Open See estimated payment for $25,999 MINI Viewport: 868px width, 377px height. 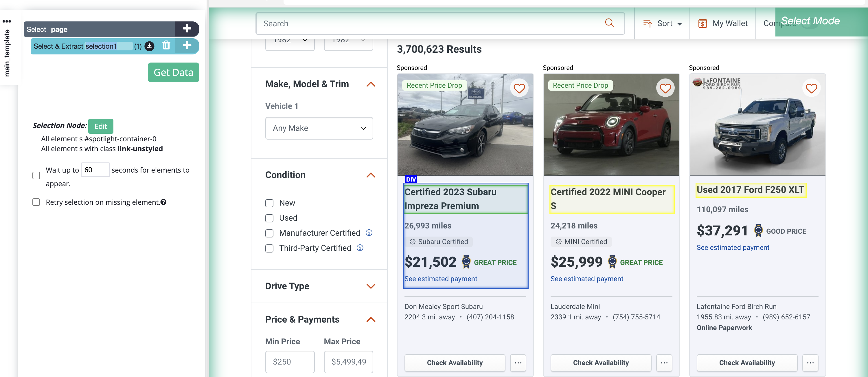point(587,279)
